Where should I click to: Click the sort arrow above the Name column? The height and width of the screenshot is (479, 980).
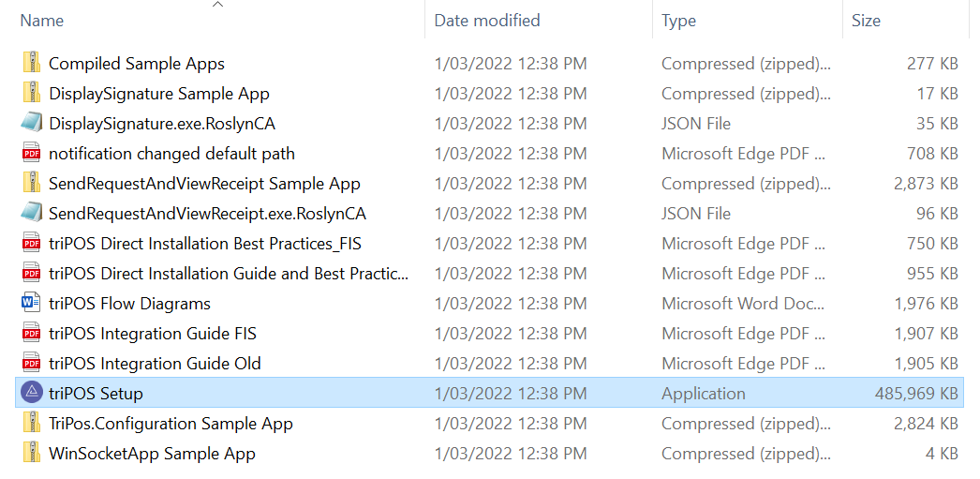coord(217,5)
